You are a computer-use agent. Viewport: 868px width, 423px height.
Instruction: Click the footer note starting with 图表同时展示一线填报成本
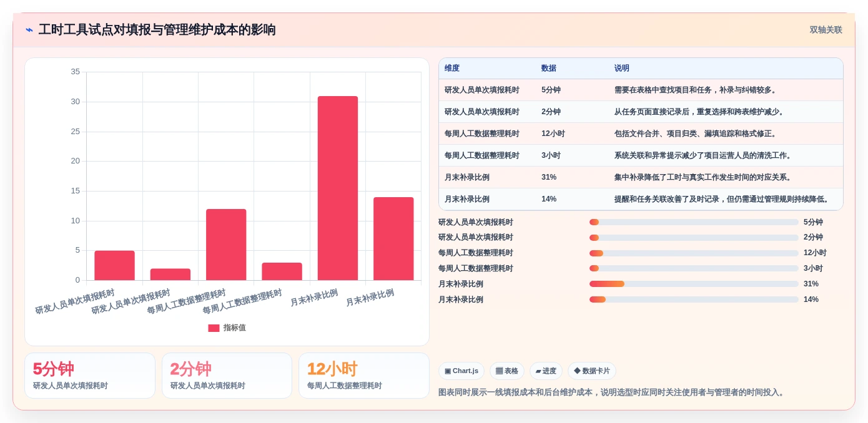click(613, 392)
